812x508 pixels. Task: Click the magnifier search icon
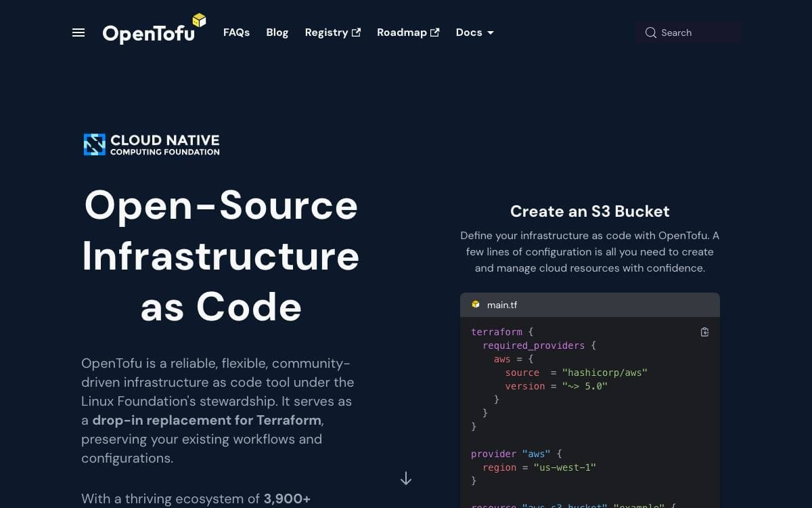[651, 33]
